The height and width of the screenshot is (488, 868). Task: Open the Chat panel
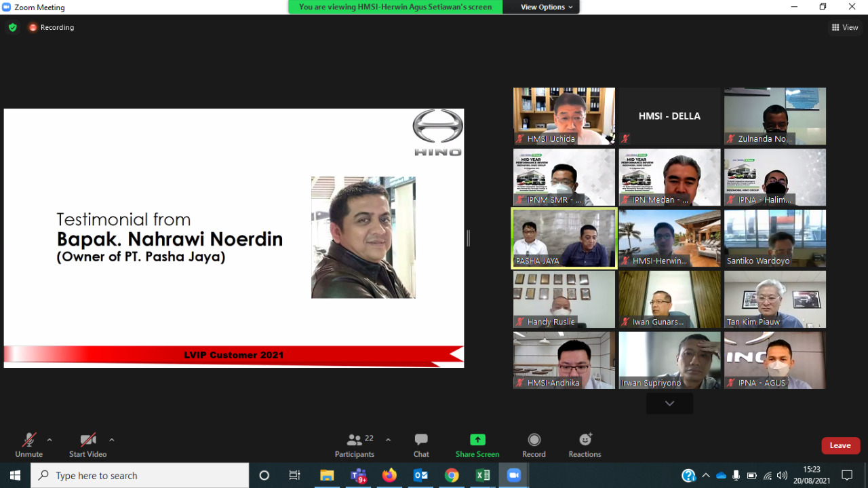(x=421, y=445)
